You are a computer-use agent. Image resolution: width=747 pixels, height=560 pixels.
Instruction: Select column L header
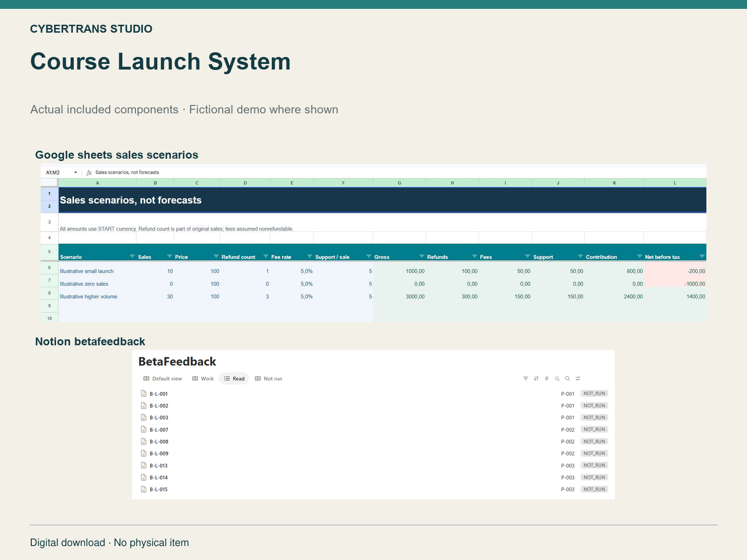(675, 183)
